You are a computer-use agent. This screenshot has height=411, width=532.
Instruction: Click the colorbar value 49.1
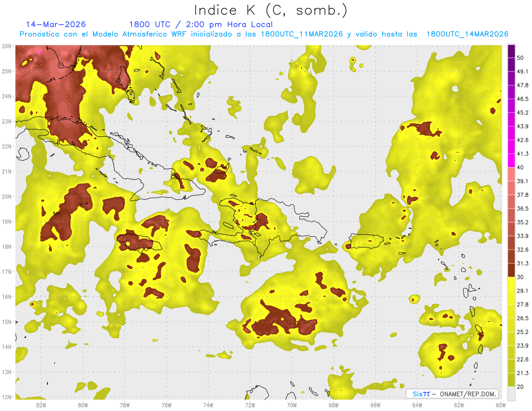click(x=523, y=72)
